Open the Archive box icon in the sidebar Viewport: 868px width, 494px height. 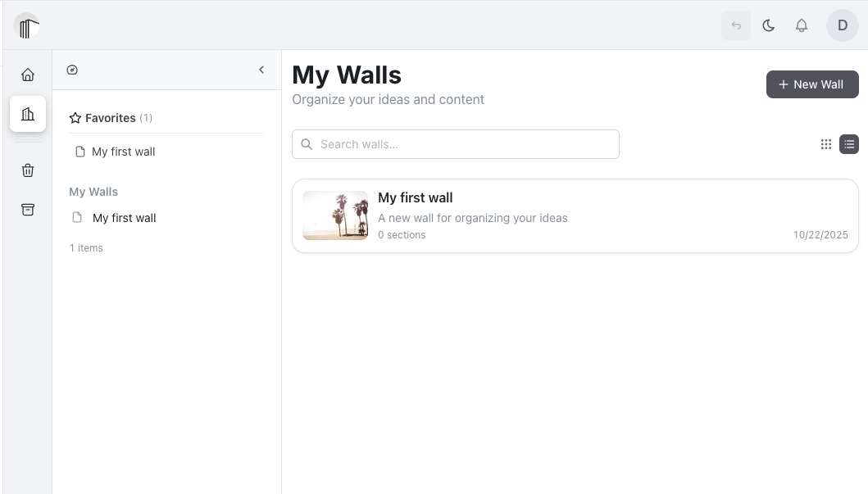28,210
